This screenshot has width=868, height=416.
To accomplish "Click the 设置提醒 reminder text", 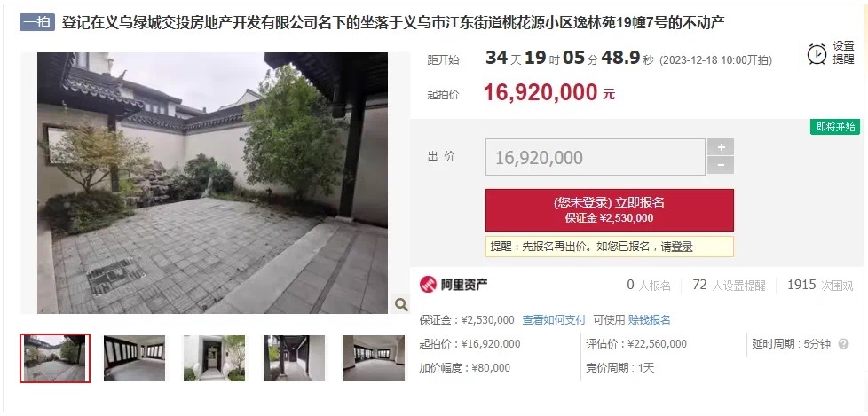I will (x=844, y=53).
